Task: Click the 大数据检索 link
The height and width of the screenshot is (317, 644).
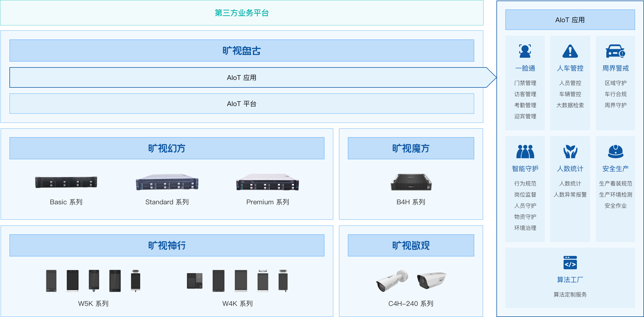Action: click(570, 105)
